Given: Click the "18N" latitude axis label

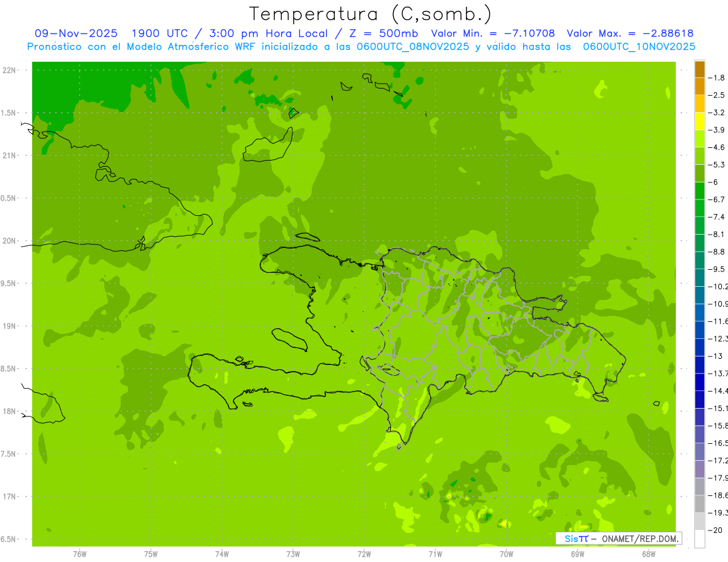Looking at the screenshot, I should 10,412.
